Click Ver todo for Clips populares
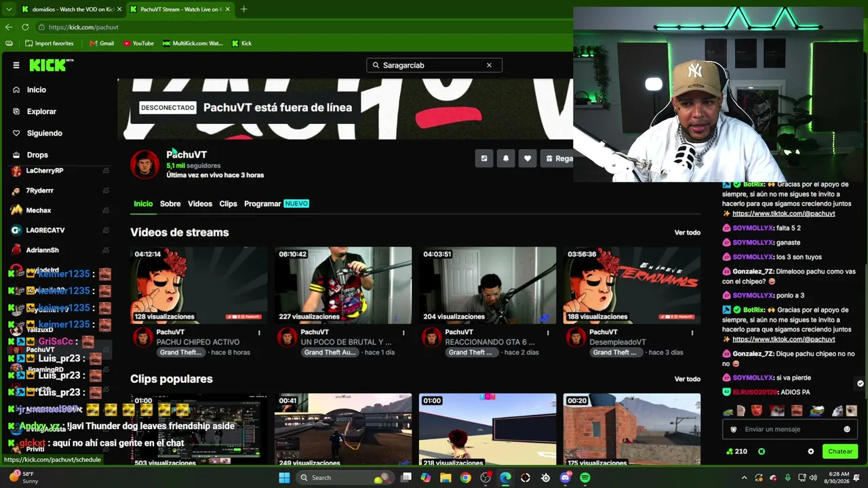The image size is (868, 488). click(687, 379)
